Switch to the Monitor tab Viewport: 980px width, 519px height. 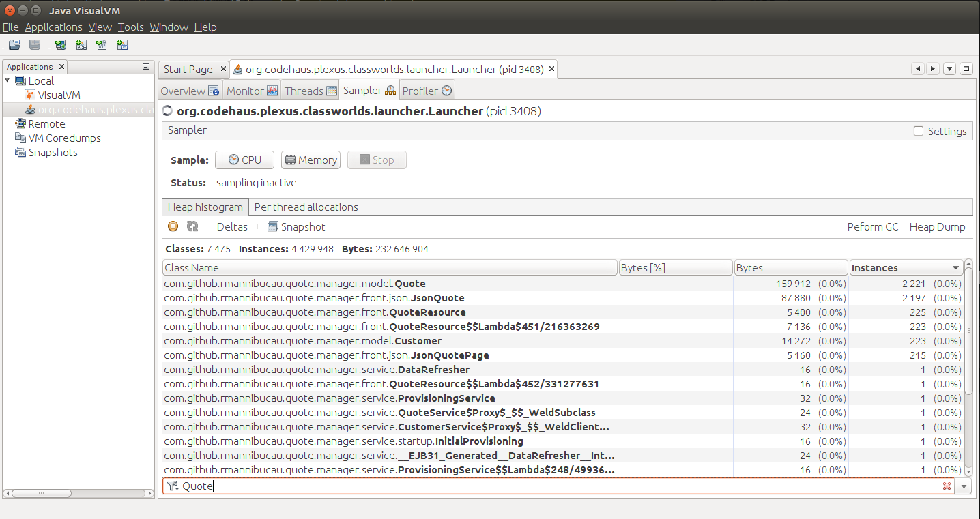coord(252,91)
